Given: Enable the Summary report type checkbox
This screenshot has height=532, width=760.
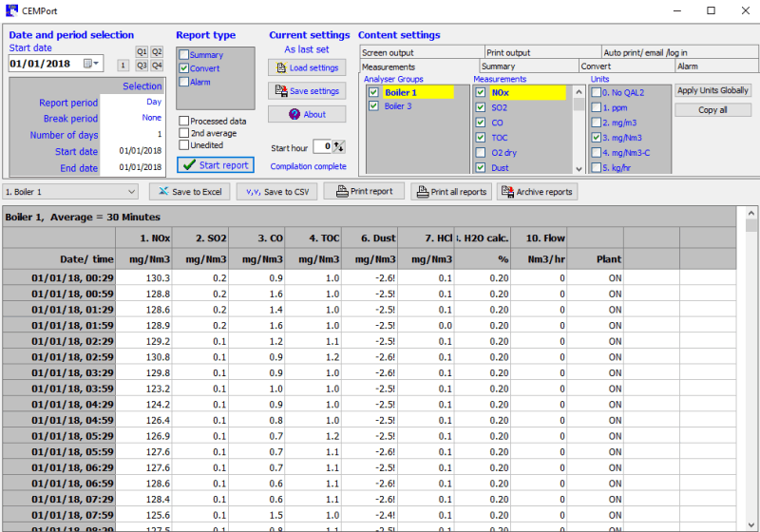Looking at the screenshot, I should pyautogui.click(x=184, y=55).
